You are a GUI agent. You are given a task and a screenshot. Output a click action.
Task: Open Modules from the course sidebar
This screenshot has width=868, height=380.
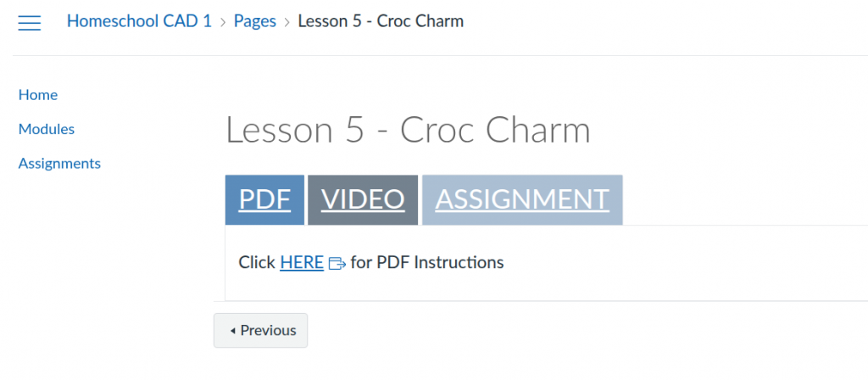47,129
